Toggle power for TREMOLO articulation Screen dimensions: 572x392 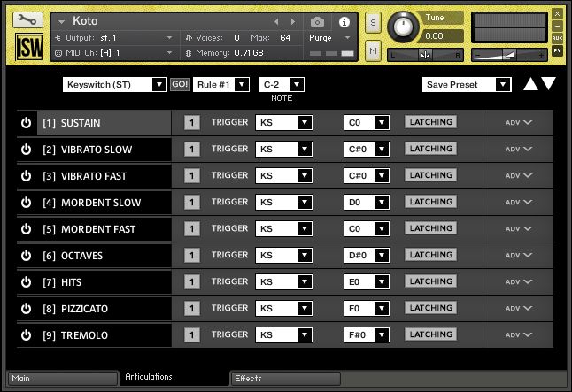(x=26, y=335)
